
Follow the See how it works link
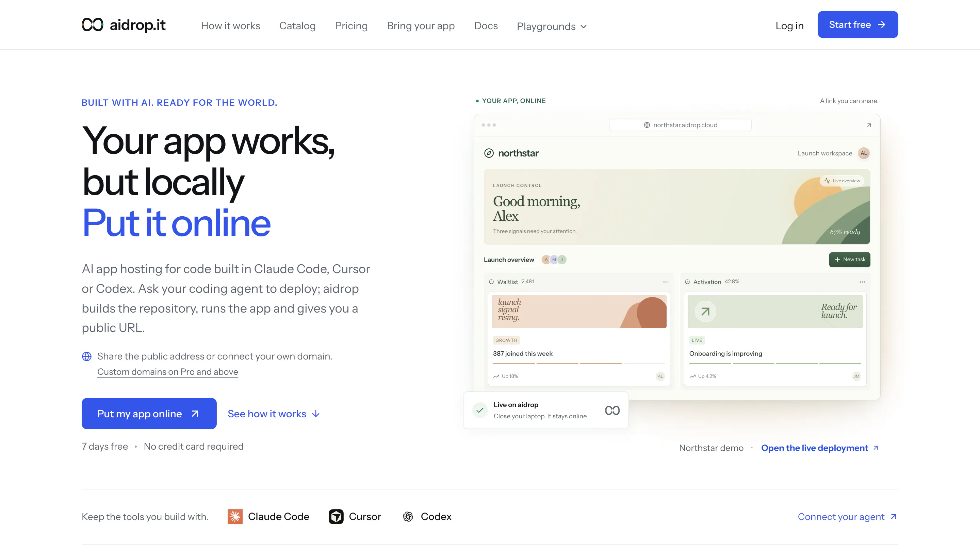274,413
